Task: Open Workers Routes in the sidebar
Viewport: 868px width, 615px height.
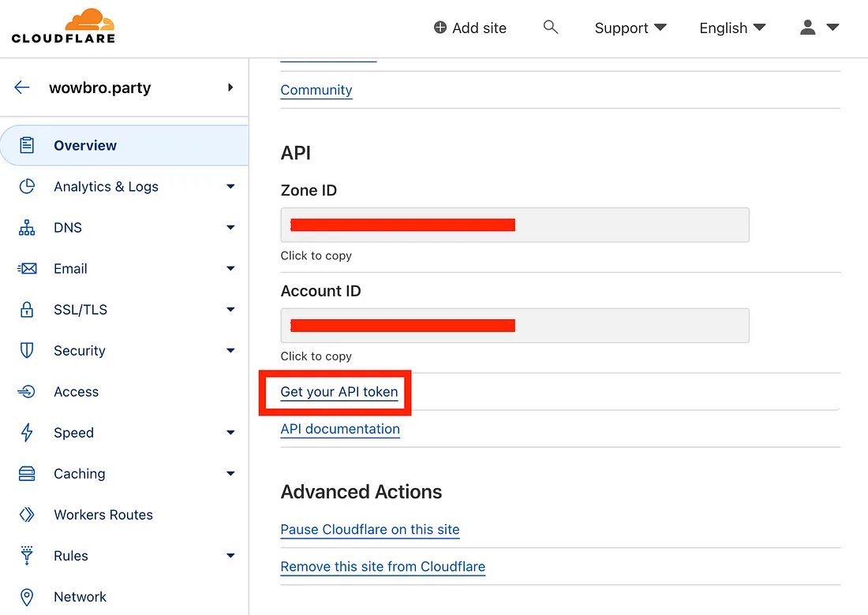Action: click(x=125, y=514)
